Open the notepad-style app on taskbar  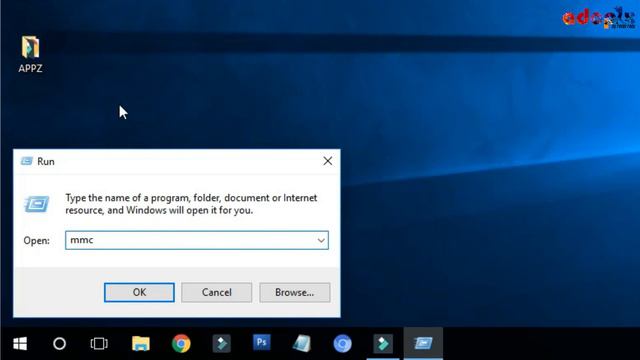302,344
